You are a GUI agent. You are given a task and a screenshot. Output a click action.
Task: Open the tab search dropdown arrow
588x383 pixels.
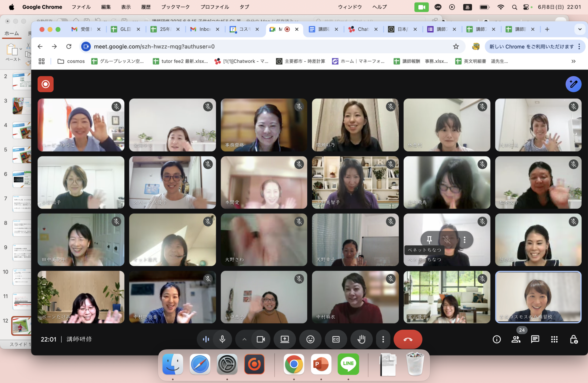tap(580, 29)
